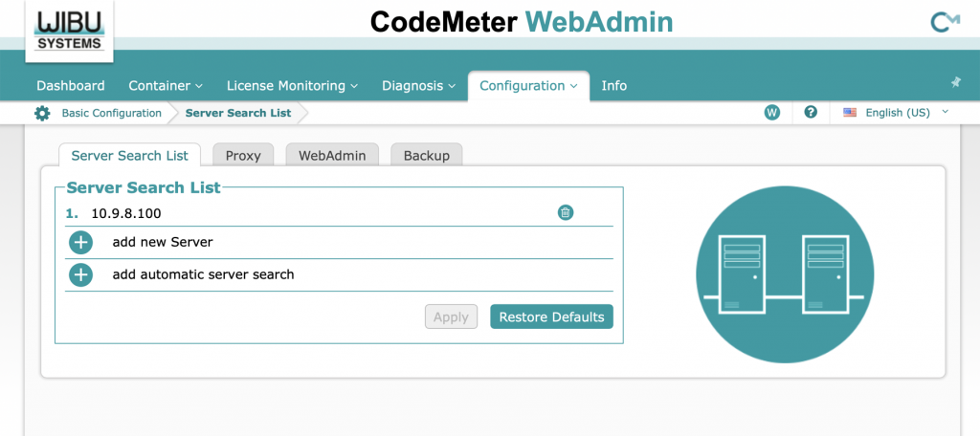
Task: Click Basic Configuration breadcrumb
Action: [x=111, y=113]
